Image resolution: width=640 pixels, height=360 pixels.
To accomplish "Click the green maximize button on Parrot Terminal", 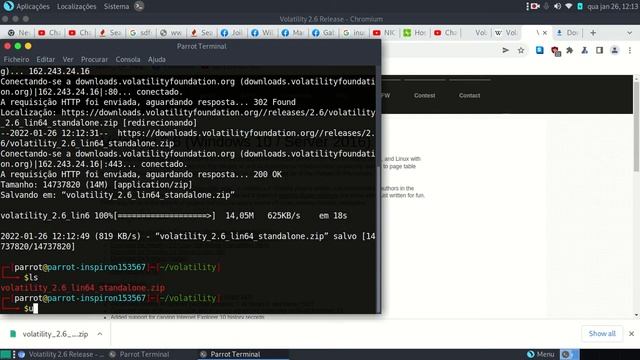I will (x=18, y=46).
